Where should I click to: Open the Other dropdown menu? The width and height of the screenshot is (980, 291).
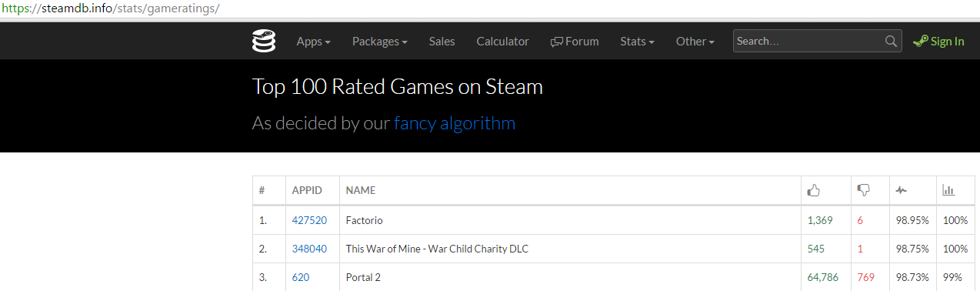click(695, 42)
